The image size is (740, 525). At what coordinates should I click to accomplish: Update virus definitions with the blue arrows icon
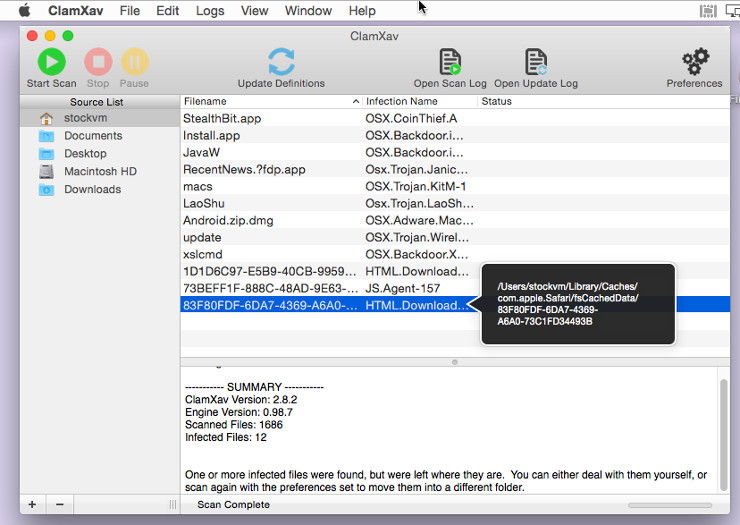(x=281, y=61)
